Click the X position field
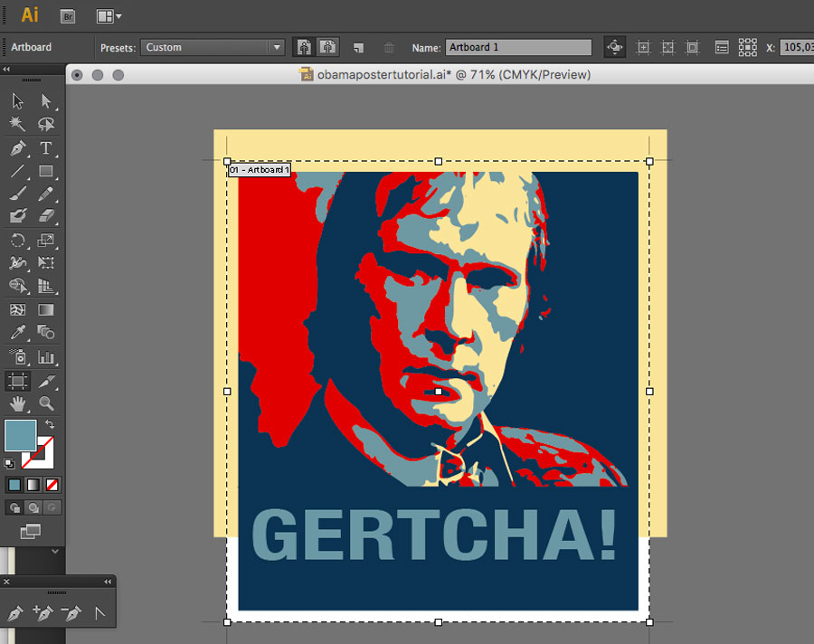This screenshot has height=644, width=814. click(797, 47)
